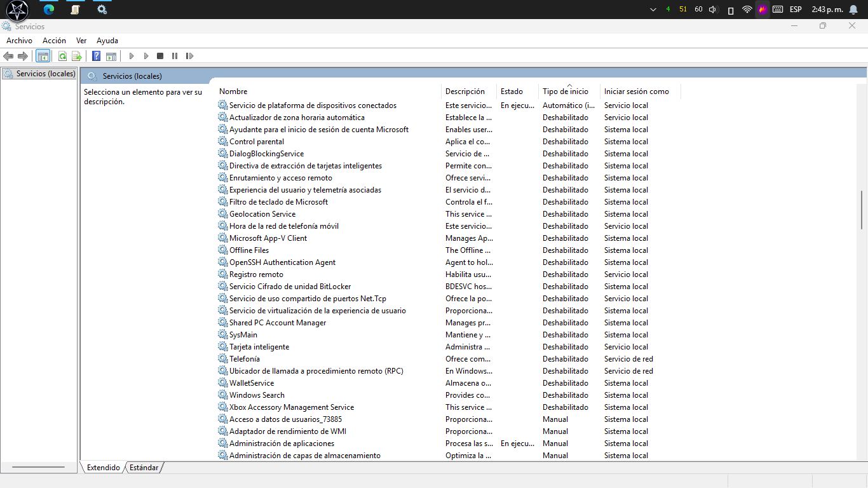The width and height of the screenshot is (868, 488).
Task: Click the gear icon beside Telefonía
Action: pyautogui.click(x=223, y=359)
